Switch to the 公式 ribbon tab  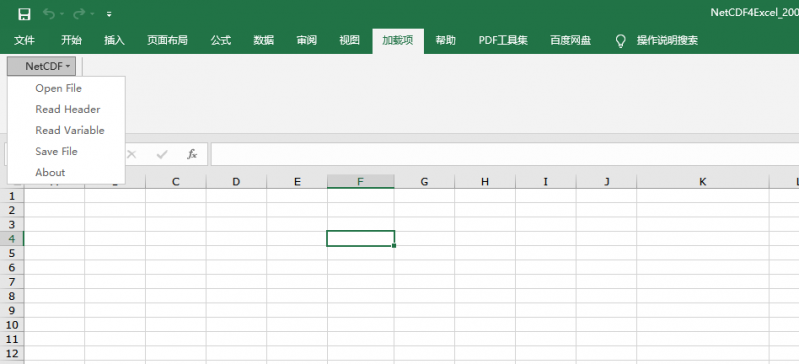pyautogui.click(x=221, y=40)
